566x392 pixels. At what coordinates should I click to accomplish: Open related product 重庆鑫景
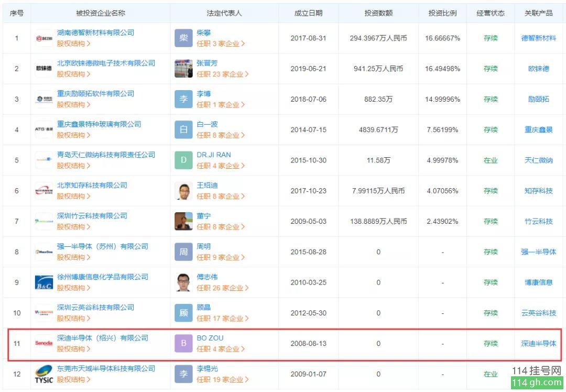(x=539, y=129)
